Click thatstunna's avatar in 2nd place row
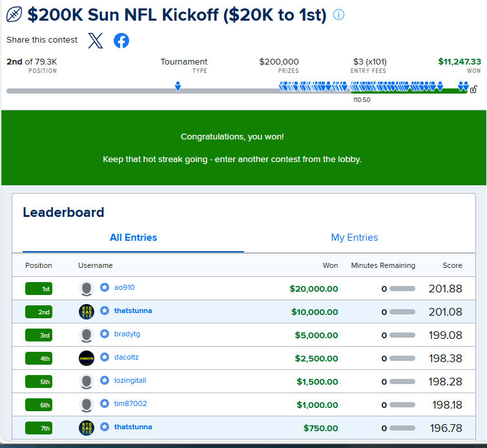The width and height of the screenshot is (487, 448). [x=87, y=312]
